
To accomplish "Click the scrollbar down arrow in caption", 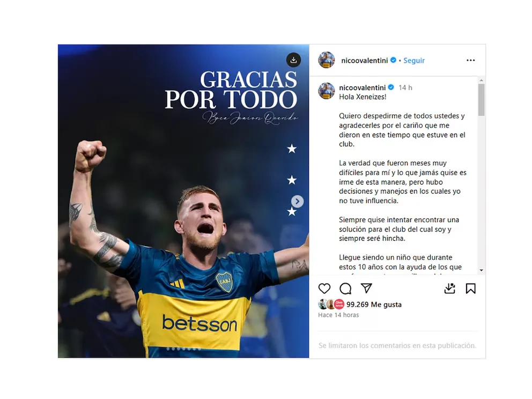I will pyautogui.click(x=481, y=270).
